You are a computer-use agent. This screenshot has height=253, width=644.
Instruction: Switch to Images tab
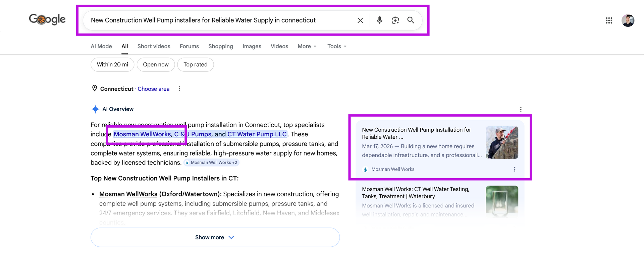point(252,46)
